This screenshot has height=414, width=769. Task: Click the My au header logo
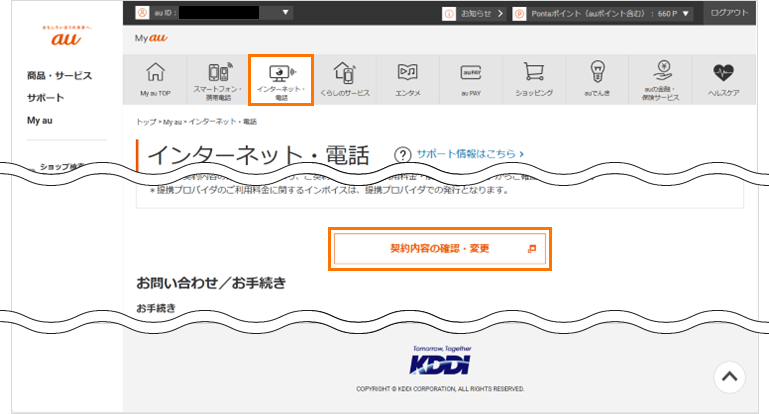(151, 38)
